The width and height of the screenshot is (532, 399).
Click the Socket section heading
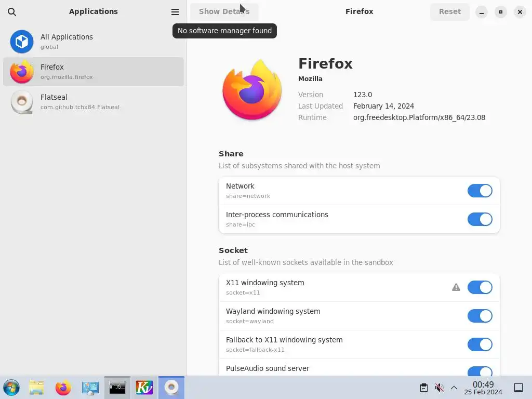(233, 250)
